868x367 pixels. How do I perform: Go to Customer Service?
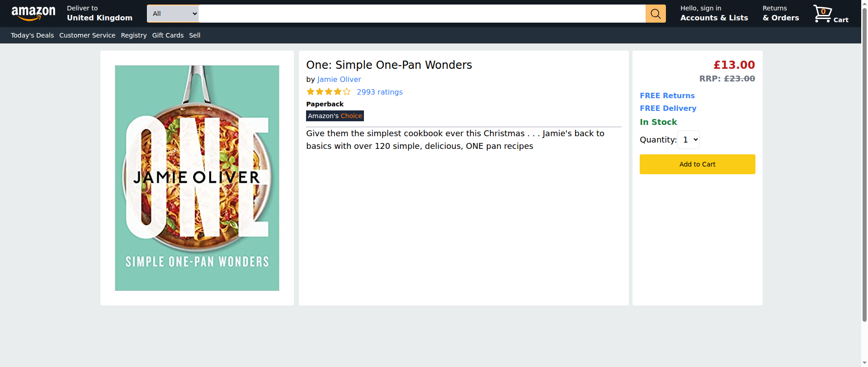(87, 35)
